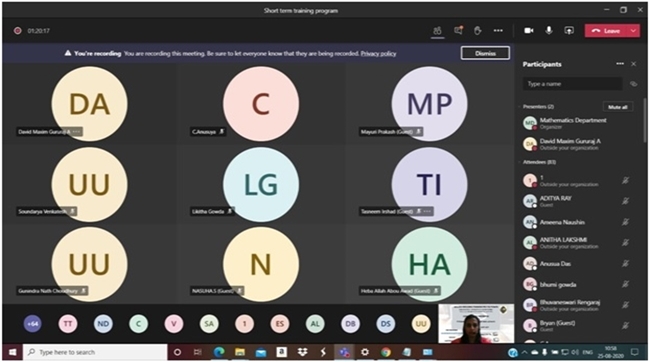
Task: Dismiss the recording notification banner
Action: (485, 53)
